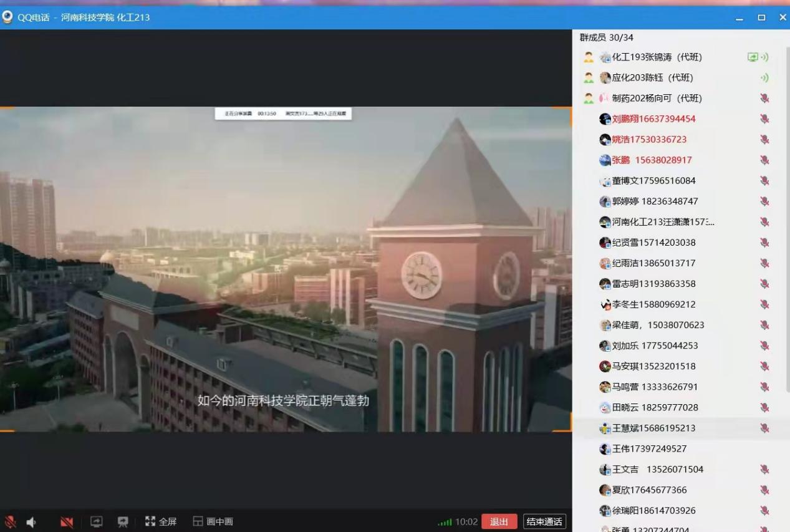Click the QQ电话 logo in title bar
This screenshot has height=532, width=790.
(7, 17)
